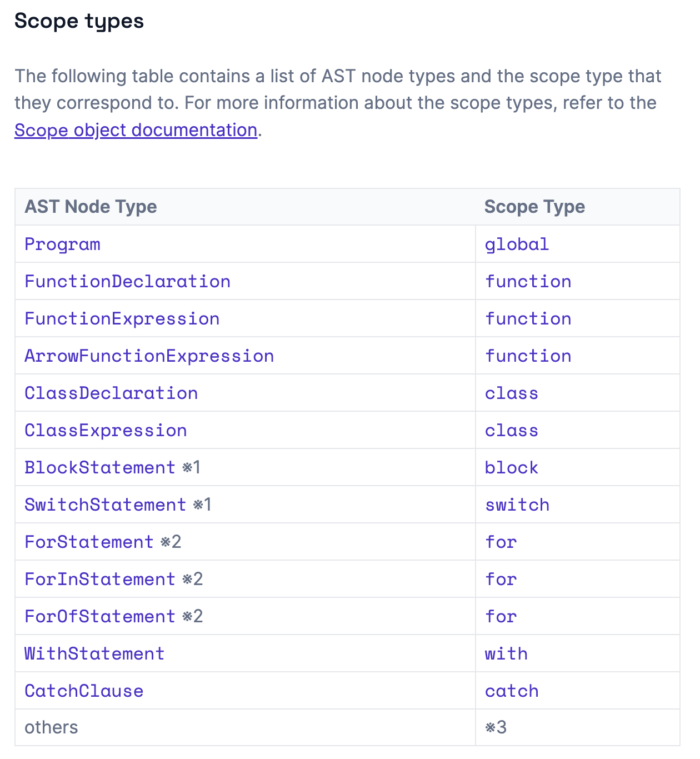Click the ForInStatement node type
This screenshot has height=759, width=700.
(x=100, y=580)
